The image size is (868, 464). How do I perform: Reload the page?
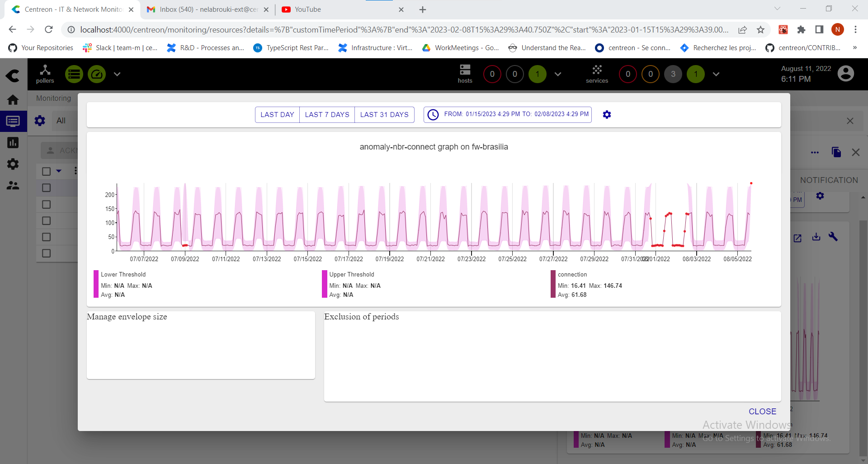coord(49,29)
